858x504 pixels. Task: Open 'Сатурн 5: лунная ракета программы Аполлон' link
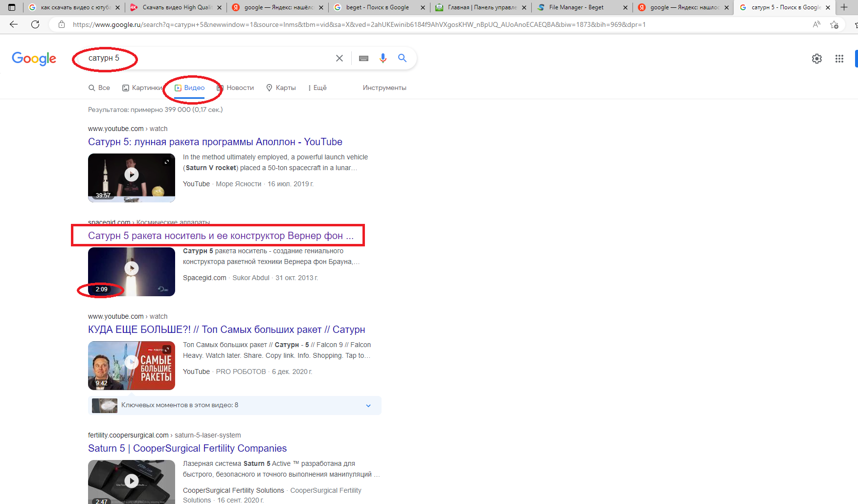click(x=215, y=142)
